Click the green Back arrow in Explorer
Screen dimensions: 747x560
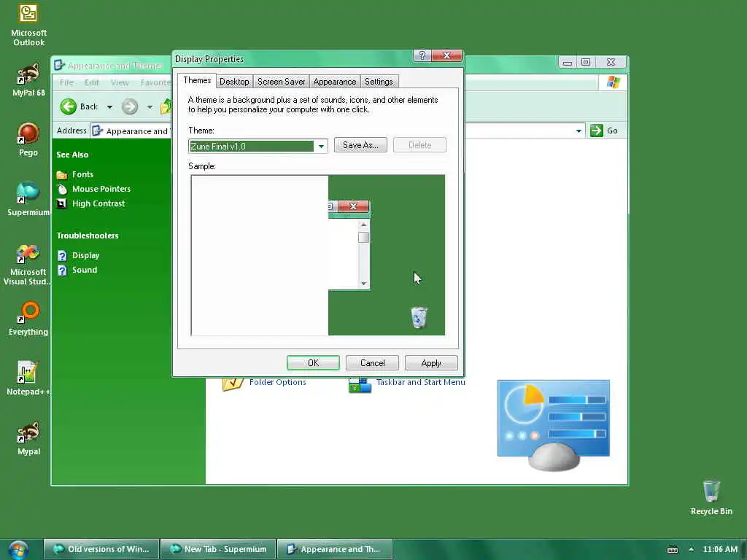click(69, 106)
